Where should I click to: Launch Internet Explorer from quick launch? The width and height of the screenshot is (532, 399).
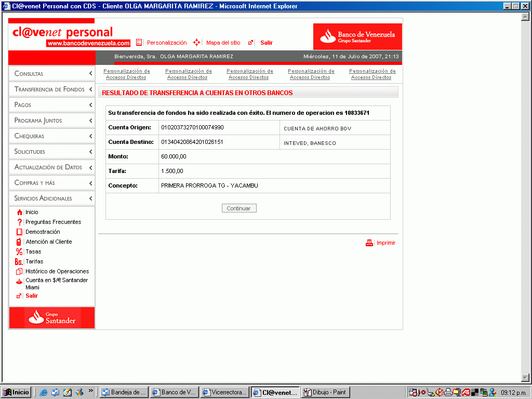(44, 393)
